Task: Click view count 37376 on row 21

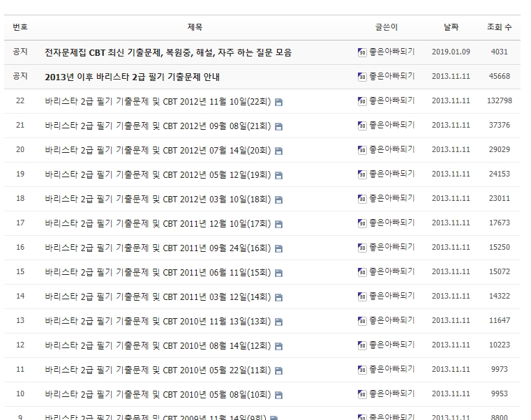Action: (500, 125)
